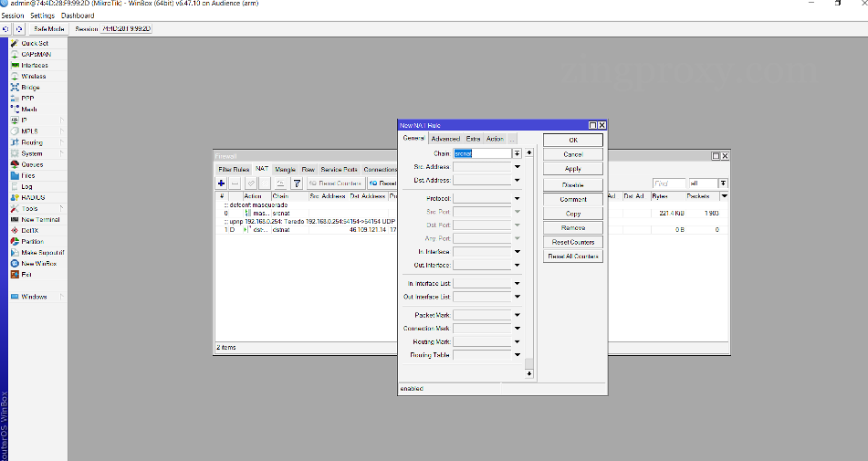This screenshot has width=868, height=461.
Task: Click the Chain input field
Action: [x=482, y=153]
